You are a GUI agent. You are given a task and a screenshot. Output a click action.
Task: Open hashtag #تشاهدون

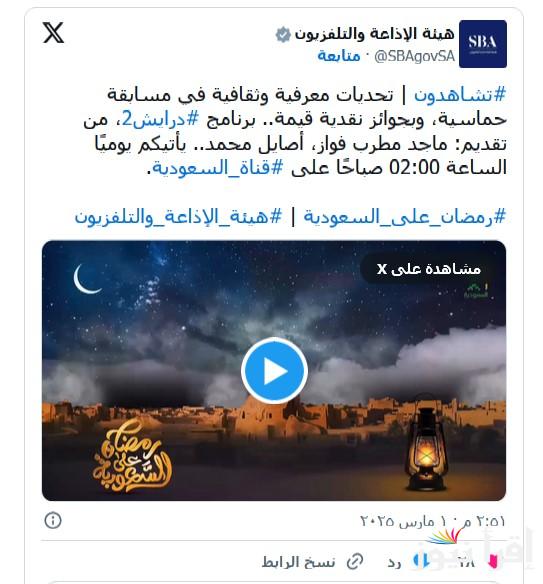460,95
